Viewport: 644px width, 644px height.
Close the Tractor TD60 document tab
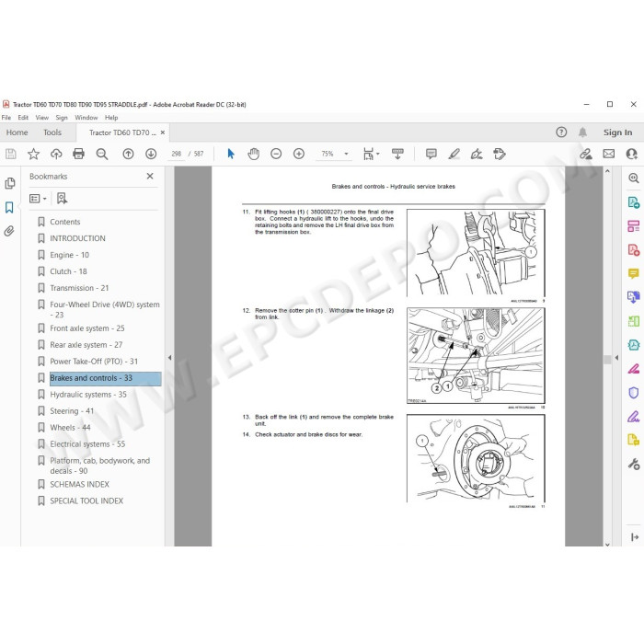[163, 132]
